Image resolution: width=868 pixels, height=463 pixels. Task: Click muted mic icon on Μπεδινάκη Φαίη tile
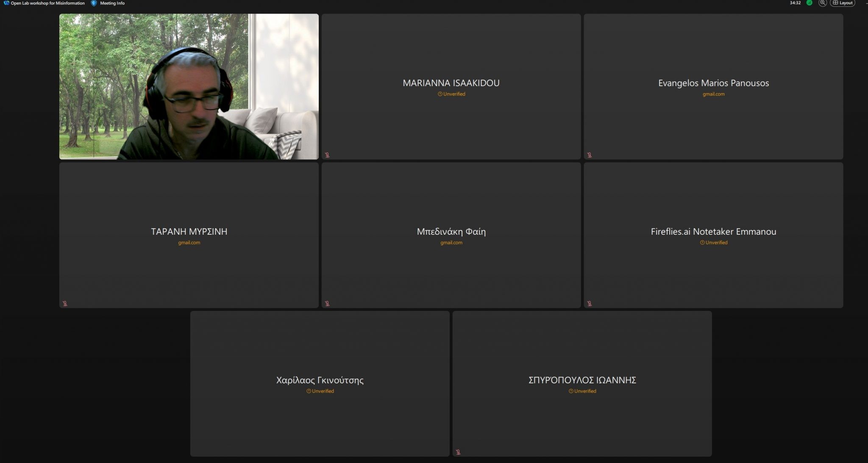[x=327, y=303]
